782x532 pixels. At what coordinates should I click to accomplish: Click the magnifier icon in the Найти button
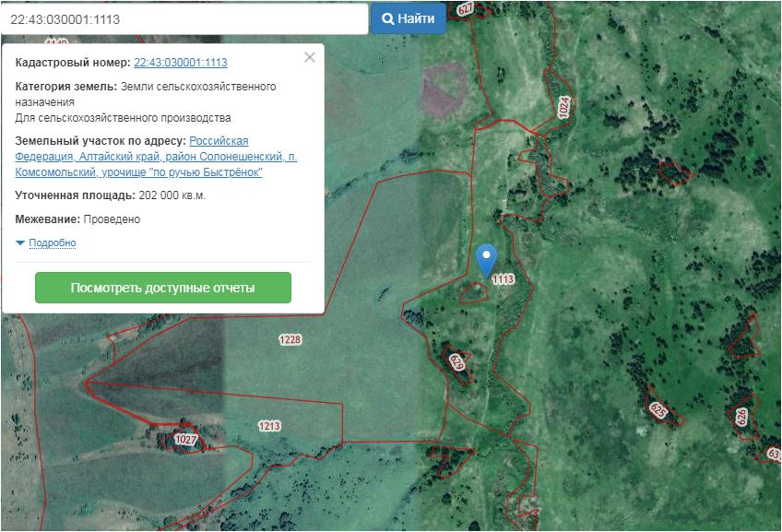[x=388, y=18]
